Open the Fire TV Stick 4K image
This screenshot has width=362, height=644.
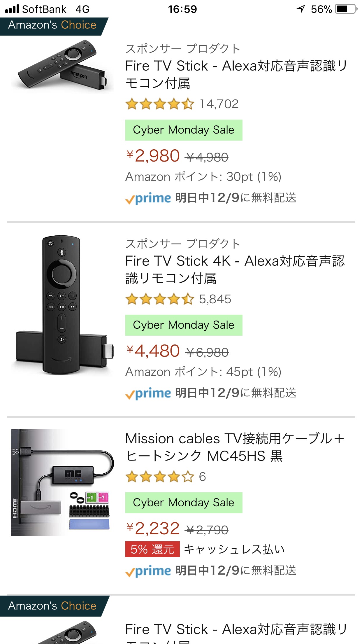[x=62, y=305]
